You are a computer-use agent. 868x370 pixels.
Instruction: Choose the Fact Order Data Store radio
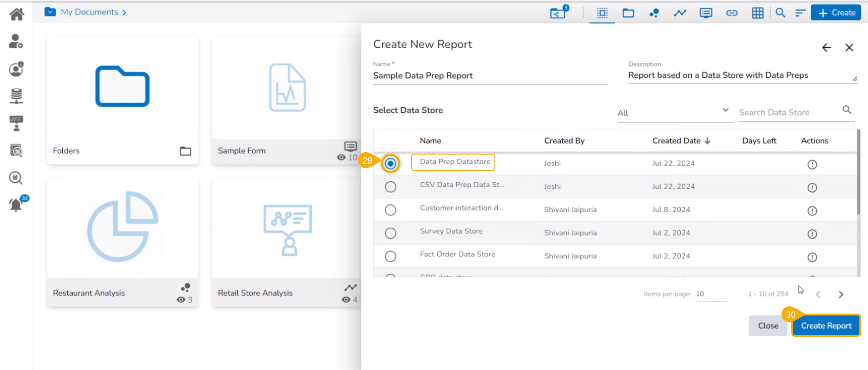(x=390, y=256)
